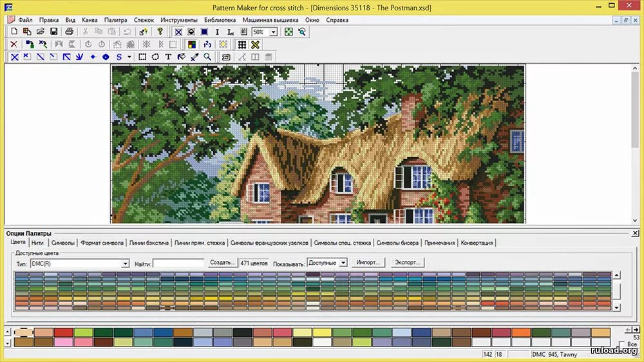Choose the freeform lasso selection tool
This screenshot has height=362, width=644.
[x=155, y=57]
